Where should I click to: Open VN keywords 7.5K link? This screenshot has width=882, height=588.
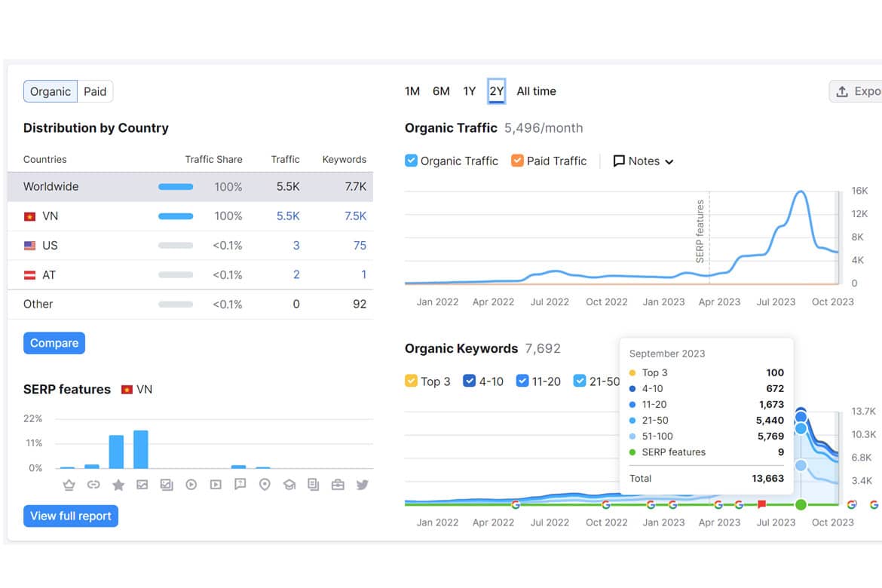click(x=356, y=216)
